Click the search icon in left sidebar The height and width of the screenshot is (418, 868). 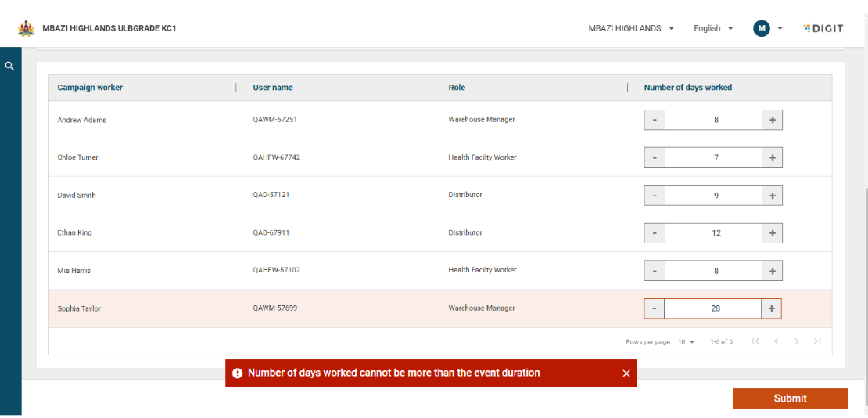coord(10,67)
